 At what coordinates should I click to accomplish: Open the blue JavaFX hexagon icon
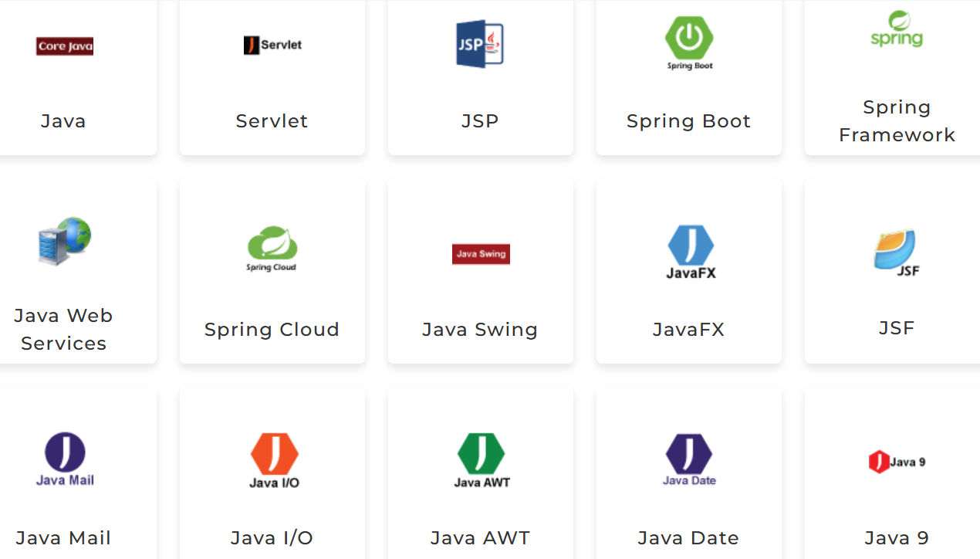(x=691, y=252)
